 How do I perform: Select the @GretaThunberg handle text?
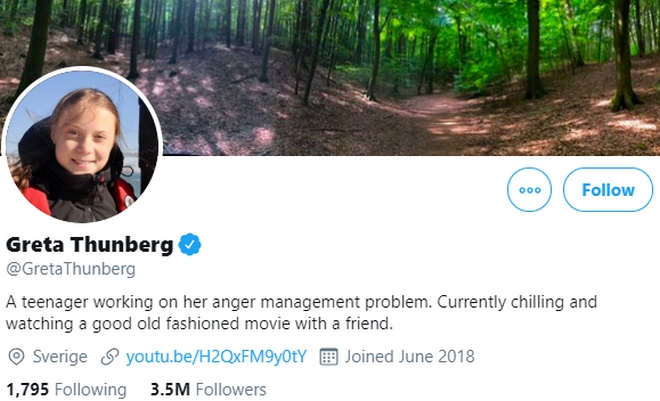tap(71, 269)
